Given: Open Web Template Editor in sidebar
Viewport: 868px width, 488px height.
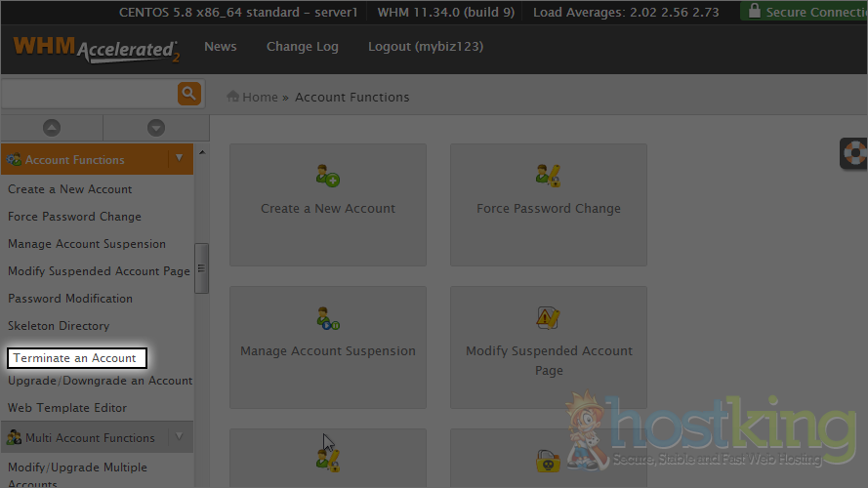Looking at the screenshot, I should [x=67, y=408].
